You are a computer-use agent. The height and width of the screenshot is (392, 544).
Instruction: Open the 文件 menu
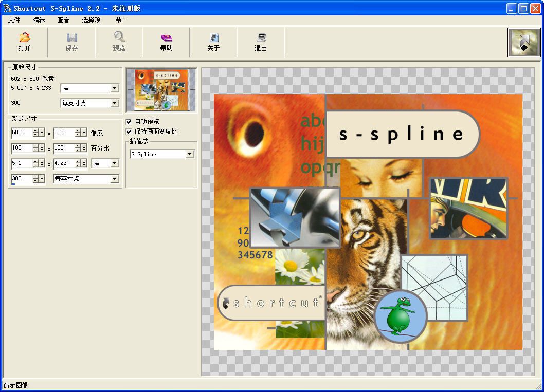[14, 20]
